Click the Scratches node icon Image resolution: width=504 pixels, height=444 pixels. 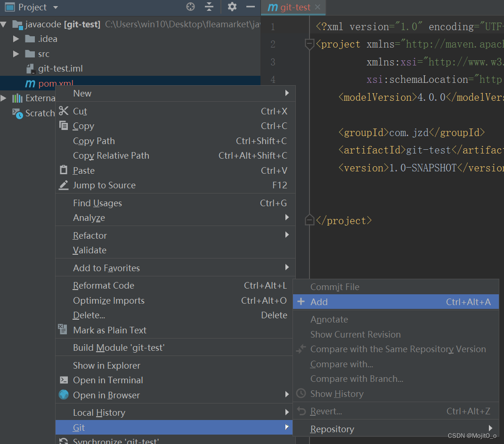17,113
